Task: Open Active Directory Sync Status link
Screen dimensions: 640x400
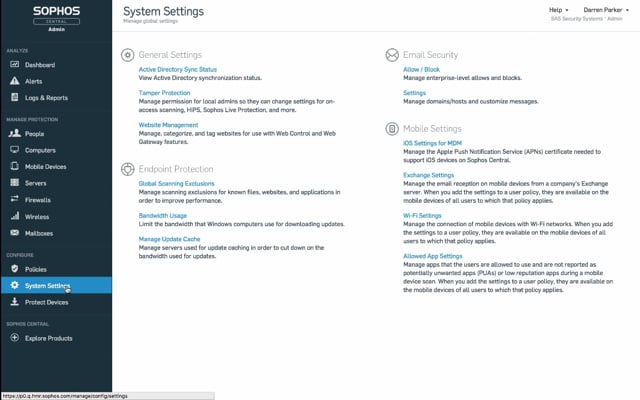Action: (177, 69)
